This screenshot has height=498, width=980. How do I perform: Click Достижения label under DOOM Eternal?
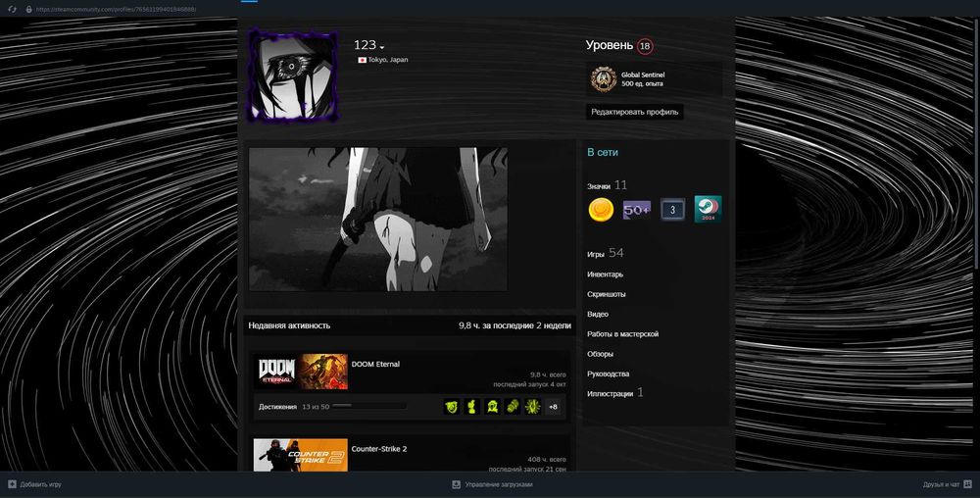click(277, 407)
